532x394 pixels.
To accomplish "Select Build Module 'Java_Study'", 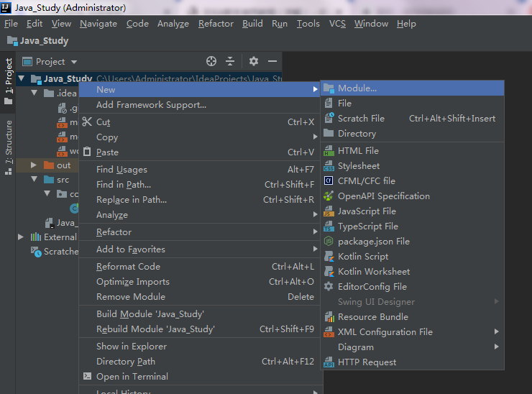I will (201, 314).
